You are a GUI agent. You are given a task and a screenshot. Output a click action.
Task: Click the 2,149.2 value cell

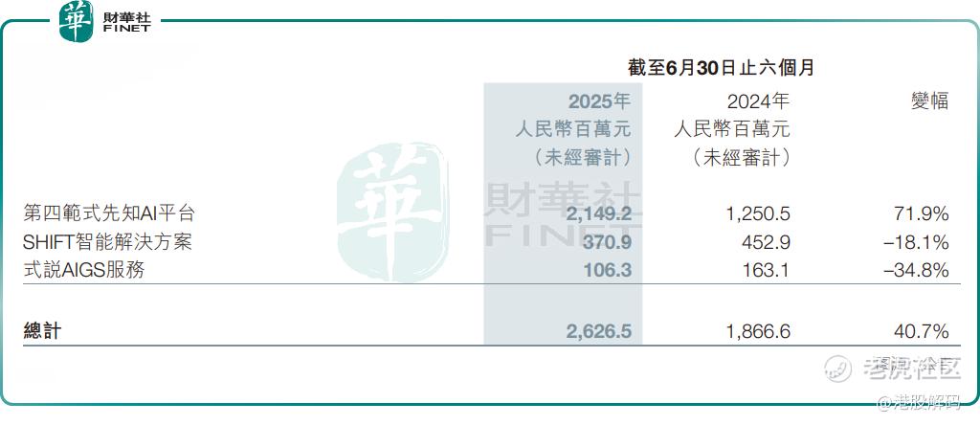(x=598, y=212)
